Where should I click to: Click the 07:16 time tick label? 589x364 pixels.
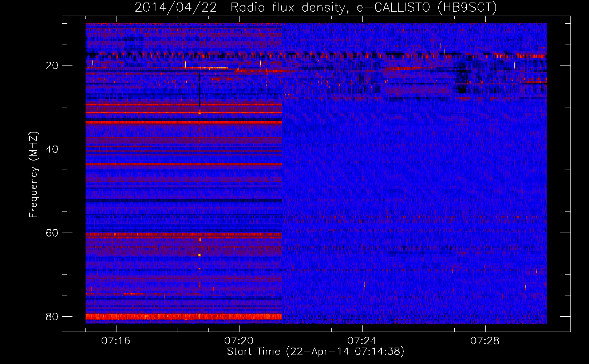tap(116, 341)
